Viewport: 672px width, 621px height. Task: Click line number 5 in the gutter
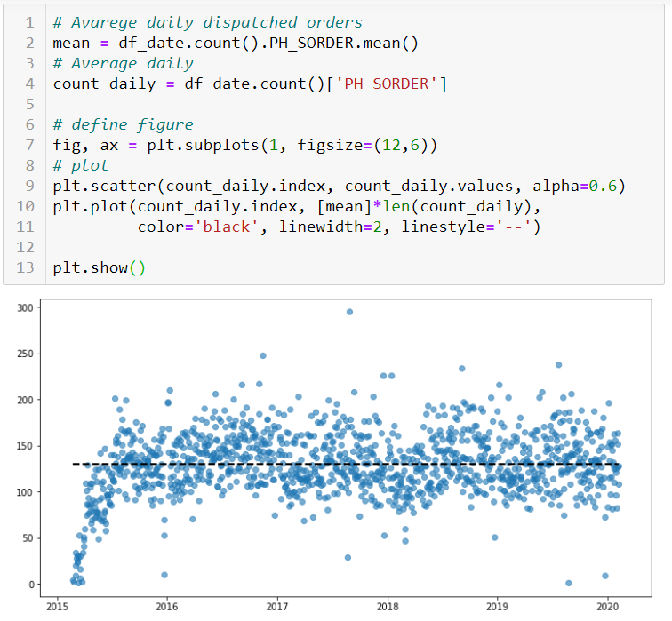click(29, 104)
